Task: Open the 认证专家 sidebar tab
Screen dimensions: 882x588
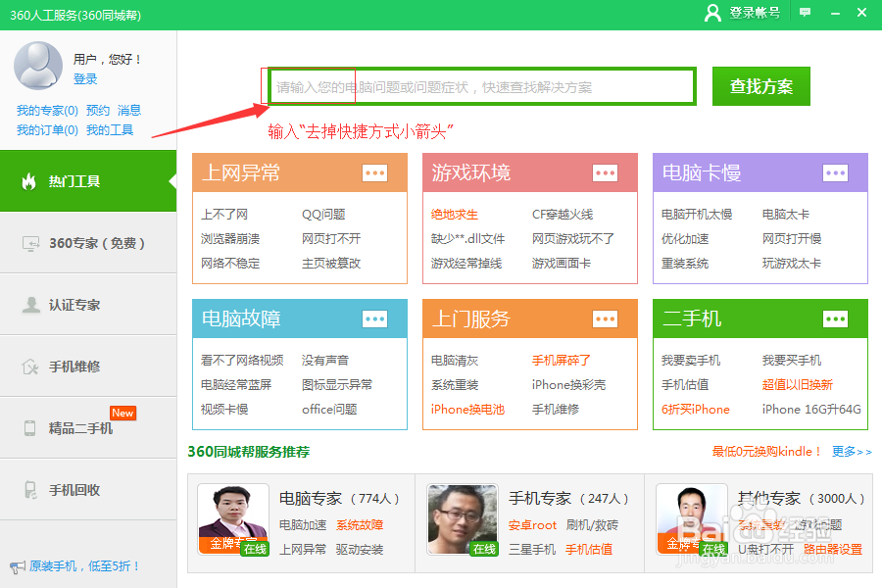Action: pos(88,305)
